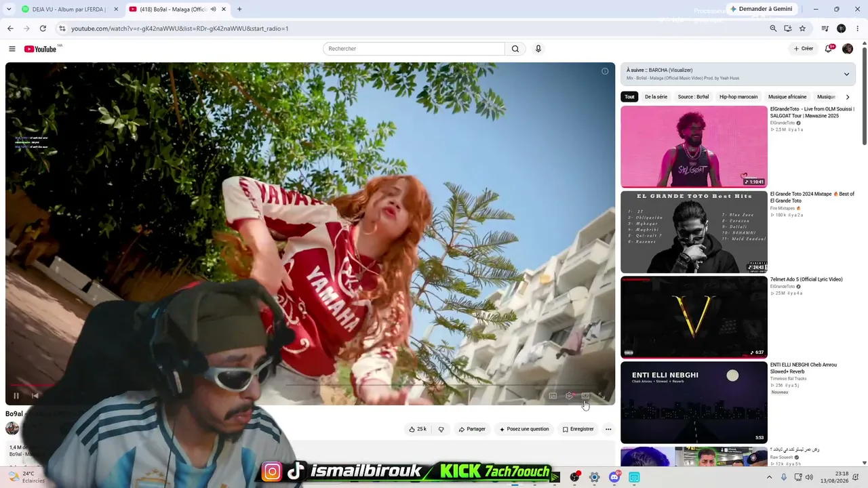The image size is (868, 488).
Task: Select the De la série chip
Action: [656, 97]
